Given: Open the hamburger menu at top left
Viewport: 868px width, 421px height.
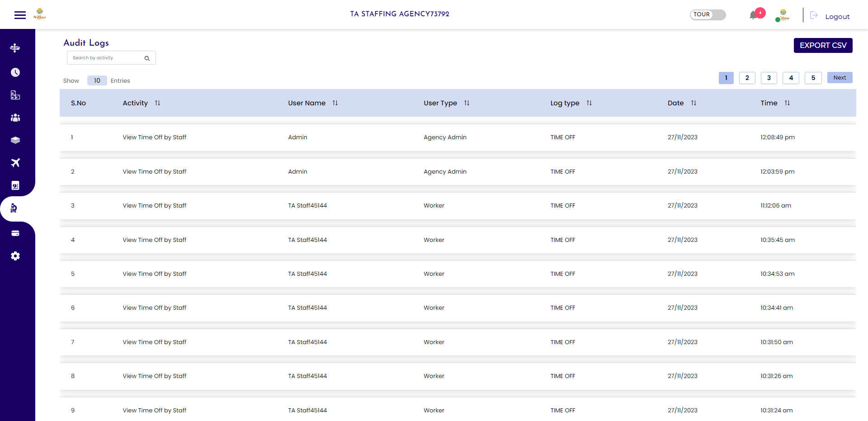Looking at the screenshot, I should pyautogui.click(x=20, y=14).
